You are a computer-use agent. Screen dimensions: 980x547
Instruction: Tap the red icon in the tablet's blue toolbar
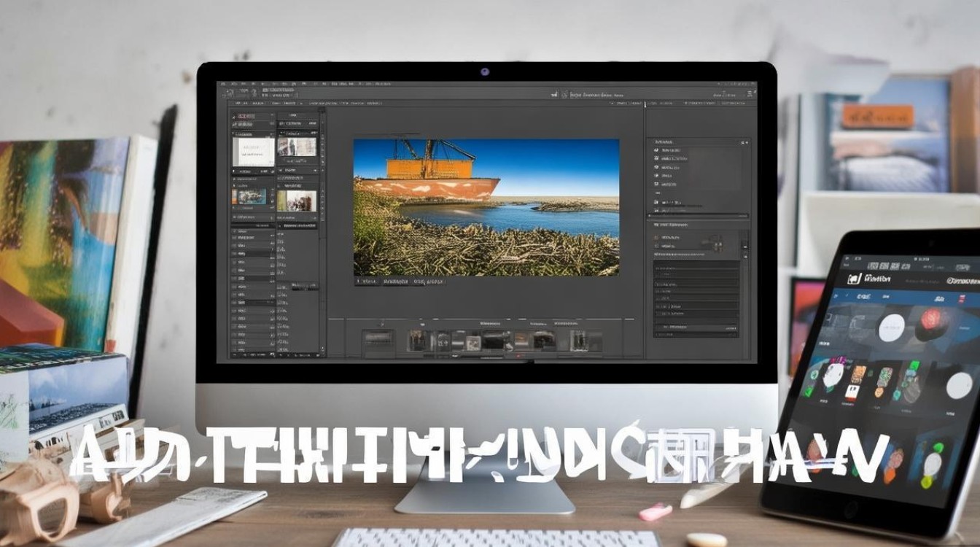[962, 298]
